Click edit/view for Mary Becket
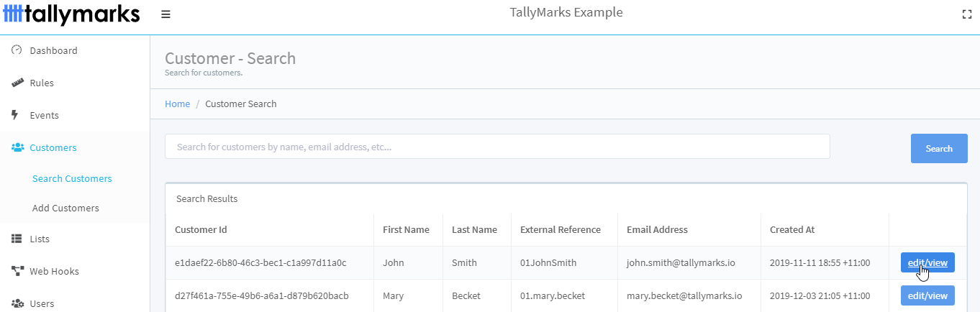 [927, 295]
